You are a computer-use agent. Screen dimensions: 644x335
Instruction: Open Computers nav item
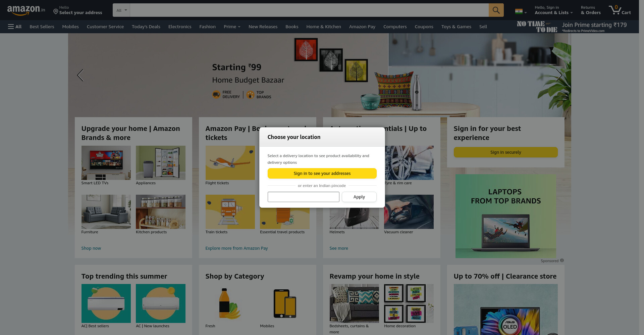click(395, 27)
